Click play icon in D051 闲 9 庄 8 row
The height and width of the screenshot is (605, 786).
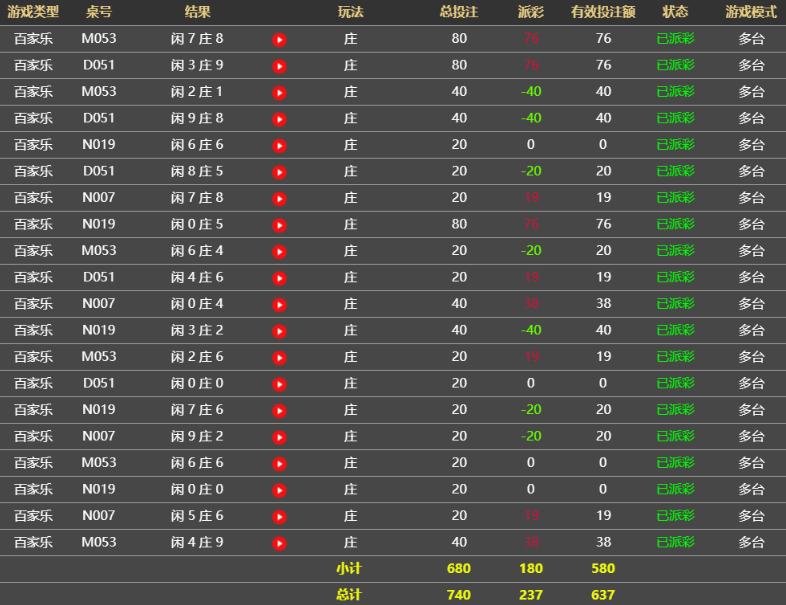pyautogui.click(x=279, y=119)
